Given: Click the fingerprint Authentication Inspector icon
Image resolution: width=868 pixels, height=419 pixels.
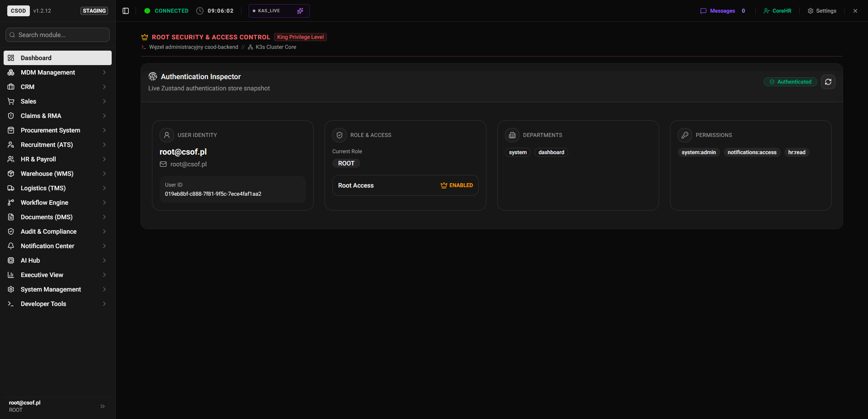Looking at the screenshot, I should 153,76.
